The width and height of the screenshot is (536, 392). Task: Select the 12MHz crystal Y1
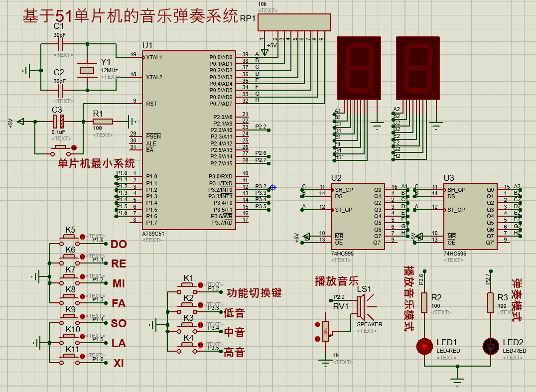pos(87,70)
